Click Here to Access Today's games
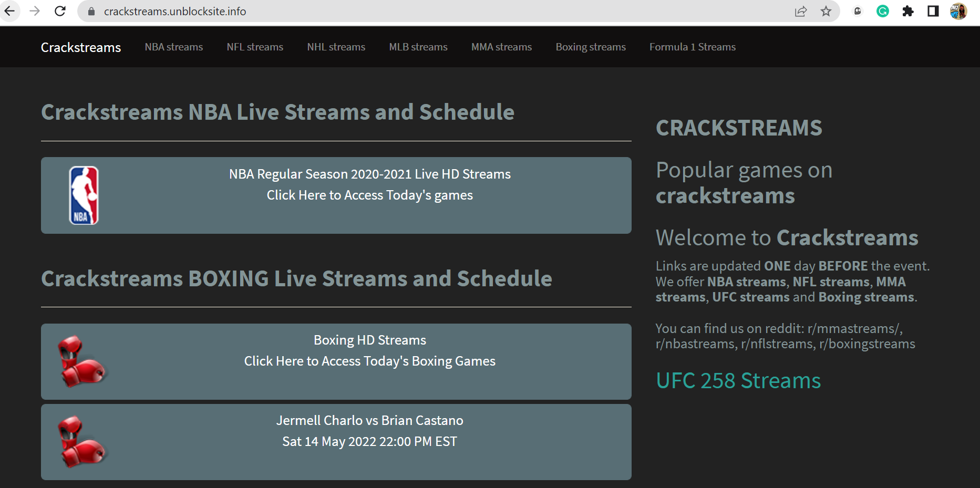The image size is (980, 488). coord(369,195)
